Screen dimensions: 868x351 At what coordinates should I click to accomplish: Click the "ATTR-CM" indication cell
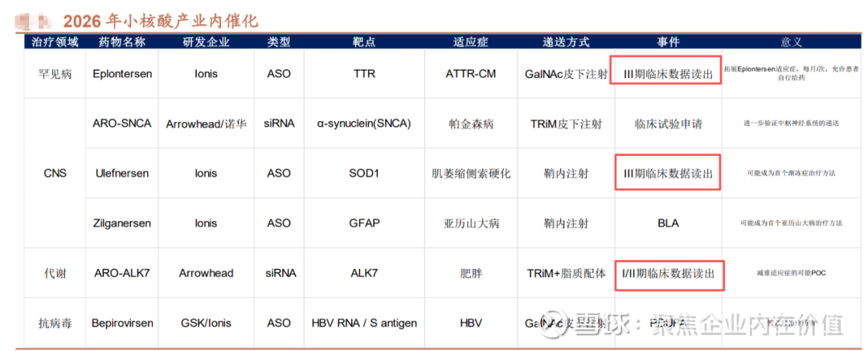tap(470, 74)
